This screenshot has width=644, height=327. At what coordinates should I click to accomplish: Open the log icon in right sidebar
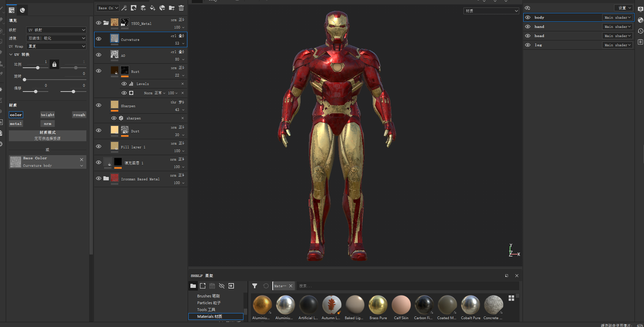[640, 42]
